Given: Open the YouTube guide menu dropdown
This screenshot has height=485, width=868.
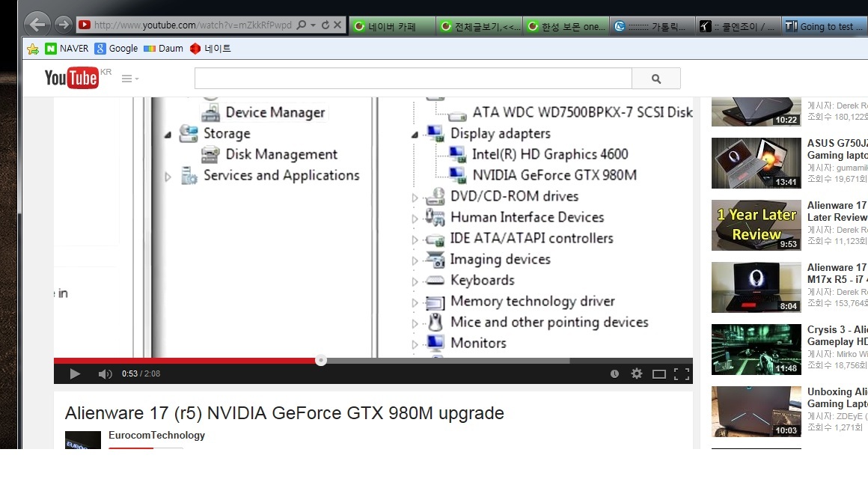Looking at the screenshot, I should pyautogui.click(x=130, y=79).
